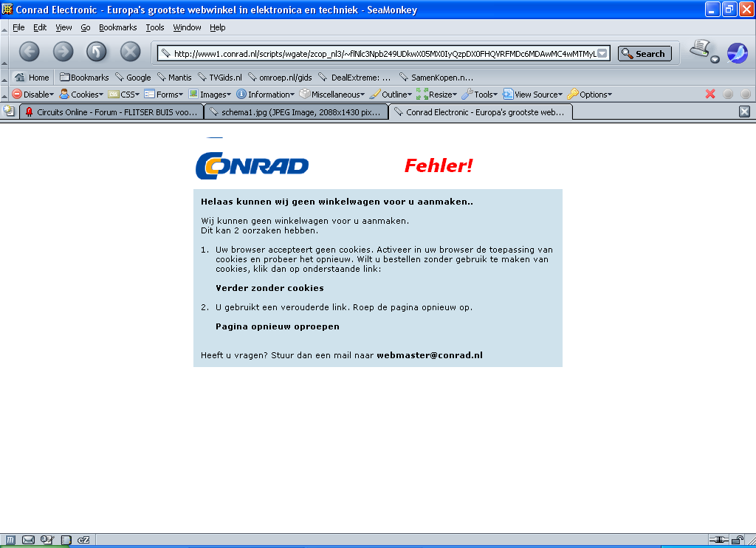Click the SeaMonkey throbber logo
The height and width of the screenshot is (548, 756).
[x=738, y=53]
